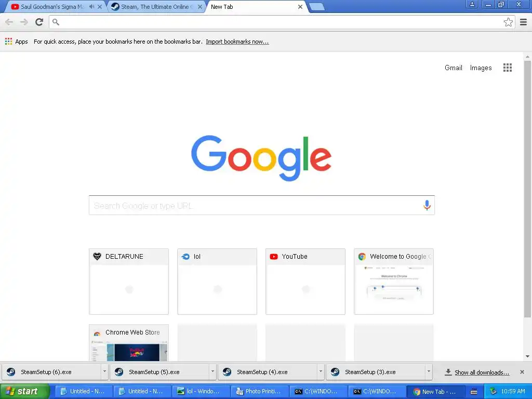Open the Apps shortcut in bookmarks bar
The width and height of the screenshot is (532, 399).
click(x=16, y=42)
